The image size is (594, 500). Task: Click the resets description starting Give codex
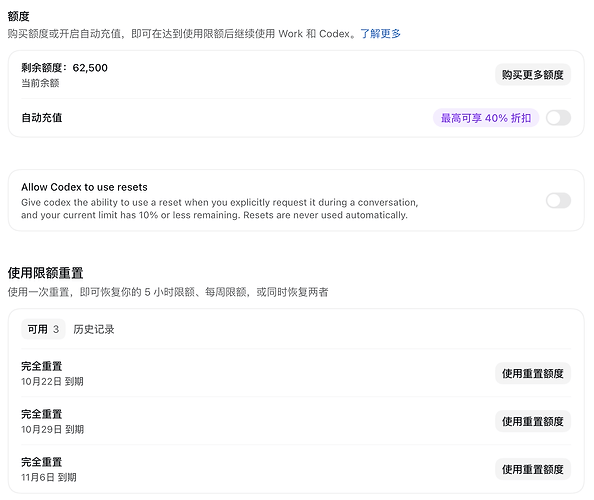click(x=220, y=209)
